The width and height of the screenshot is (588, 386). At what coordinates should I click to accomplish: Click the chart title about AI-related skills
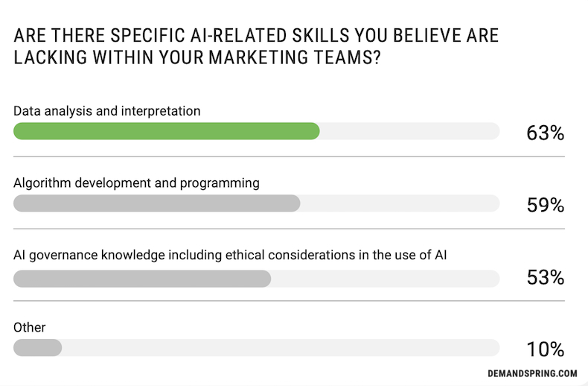(256, 46)
